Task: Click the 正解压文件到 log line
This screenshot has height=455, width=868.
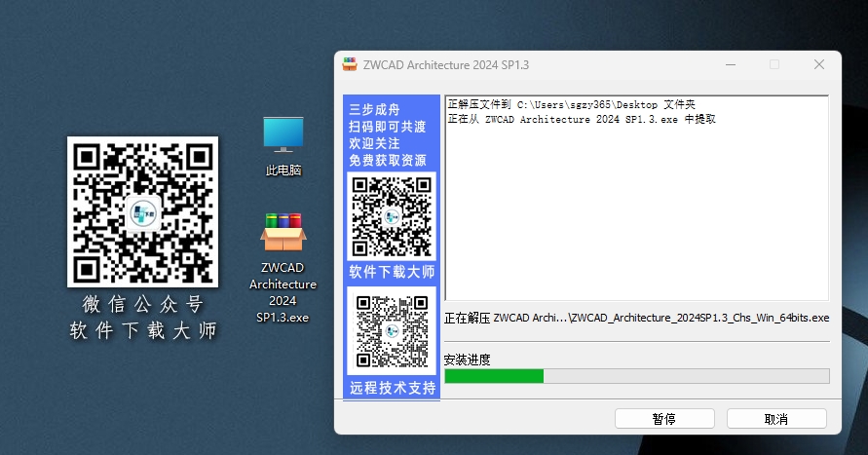Action: (571, 104)
